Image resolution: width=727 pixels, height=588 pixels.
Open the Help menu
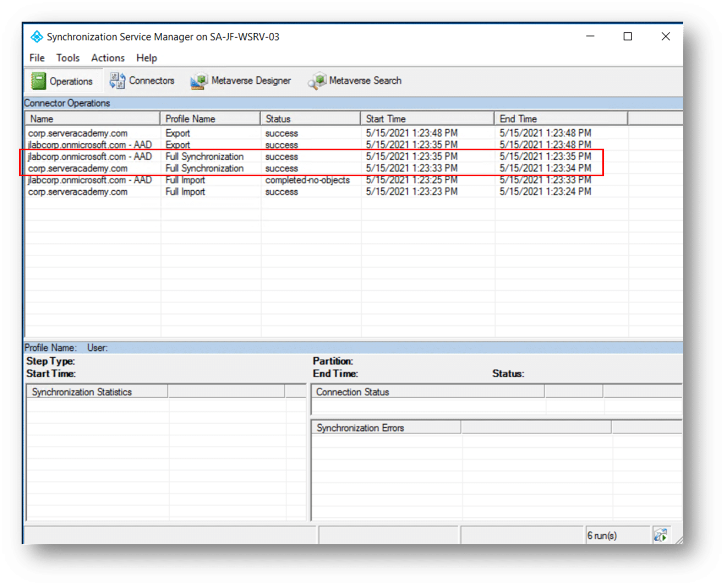pos(147,58)
